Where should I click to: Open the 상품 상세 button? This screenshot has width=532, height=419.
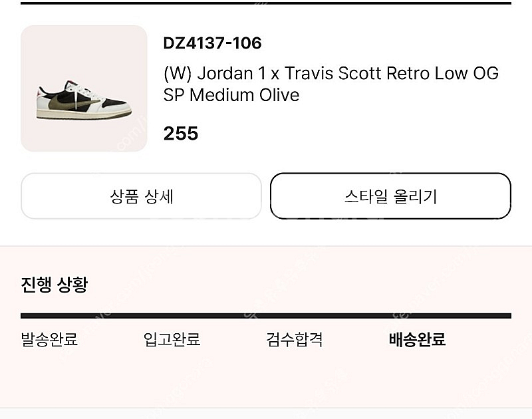[x=141, y=196]
